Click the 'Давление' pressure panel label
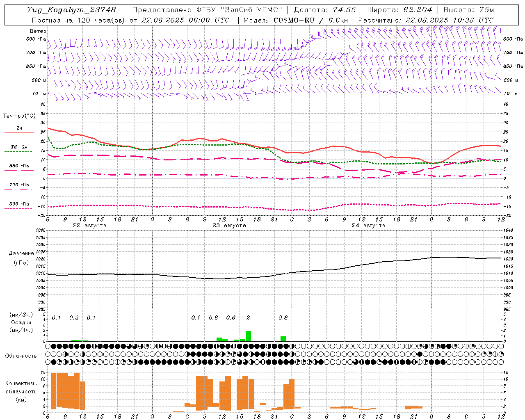Viewport: 525px width, 420px height. click(21, 253)
